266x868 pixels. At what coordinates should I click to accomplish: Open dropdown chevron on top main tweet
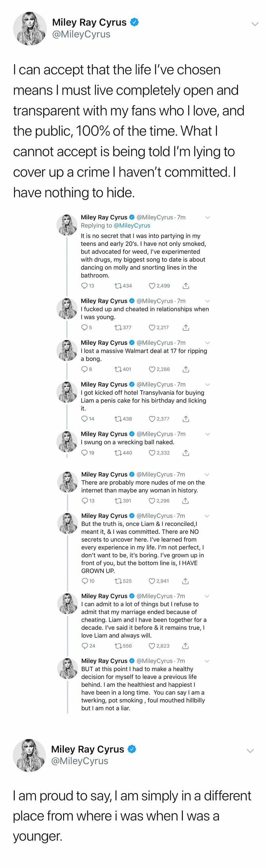[255, 24]
